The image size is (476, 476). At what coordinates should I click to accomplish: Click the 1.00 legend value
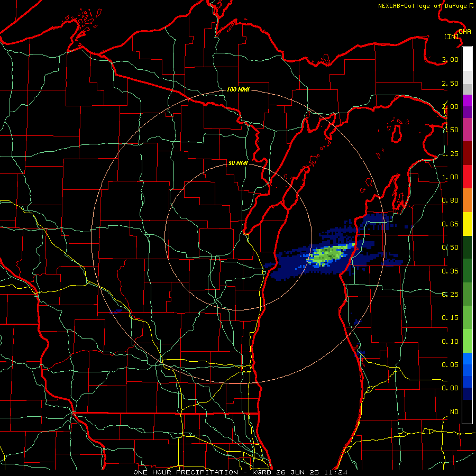pyautogui.click(x=450, y=177)
